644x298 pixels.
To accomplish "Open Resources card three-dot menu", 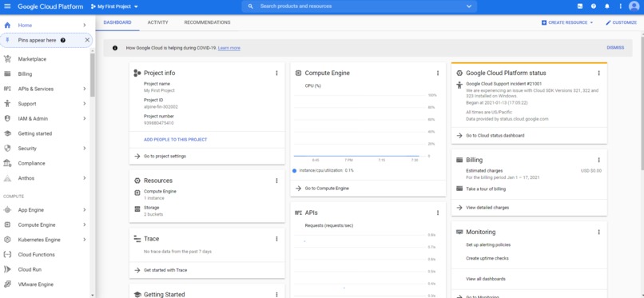I will click(x=276, y=181).
